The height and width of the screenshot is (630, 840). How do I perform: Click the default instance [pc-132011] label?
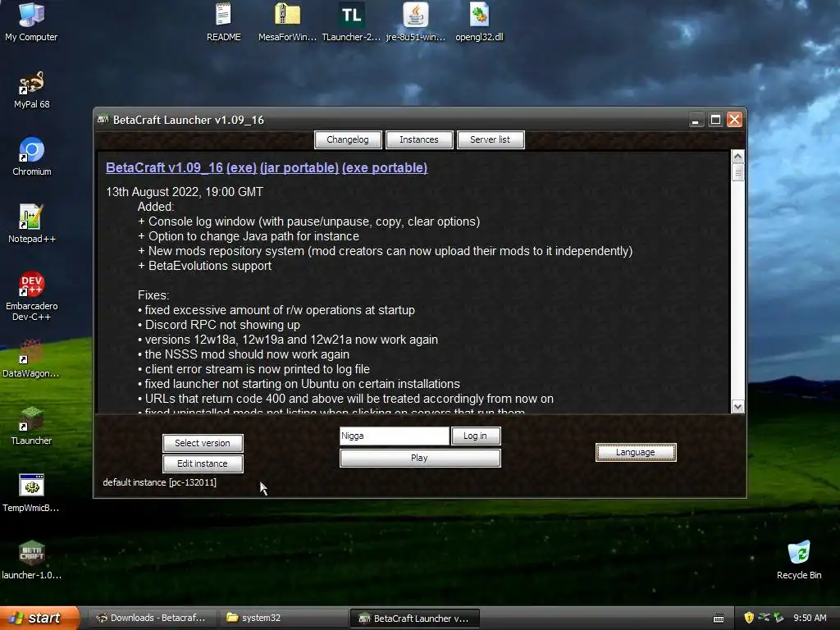[x=160, y=482]
